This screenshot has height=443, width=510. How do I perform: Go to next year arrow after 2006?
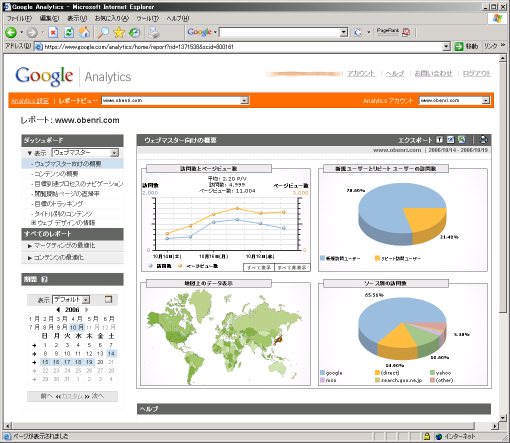[87, 310]
